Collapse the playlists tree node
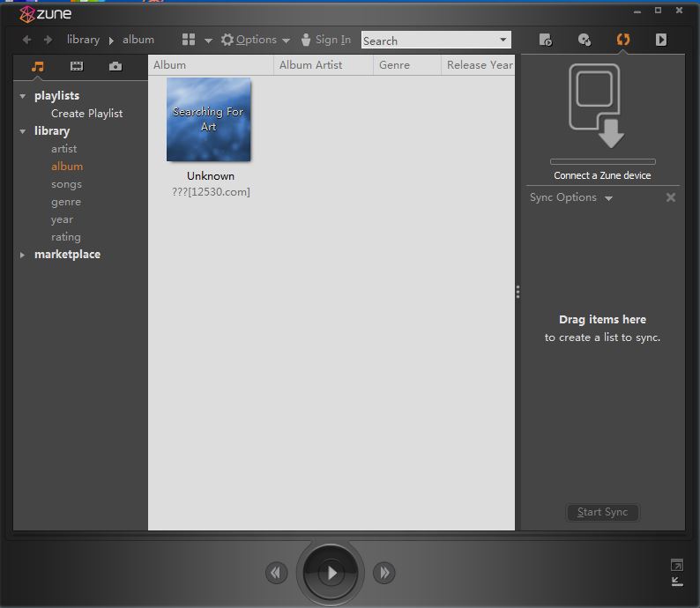 pyautogui.click(x=22, y=96)
